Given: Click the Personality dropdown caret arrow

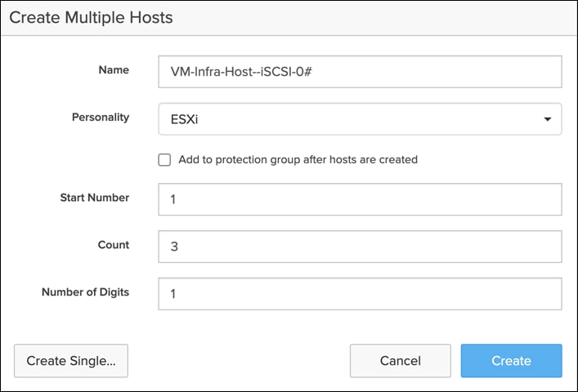Looking at the screenshot, I should [x=547, y=119].
